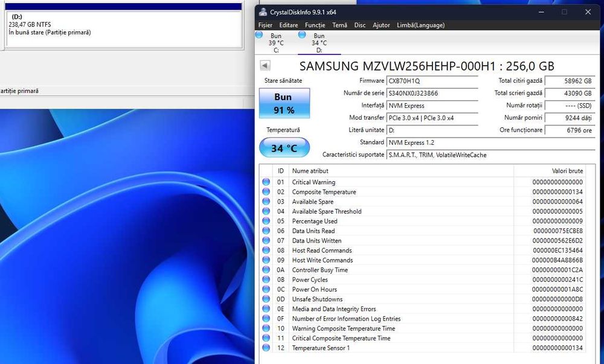
Task: Click the Host Read Commands raw value EC135464
Action: click(x=557, y=250)
